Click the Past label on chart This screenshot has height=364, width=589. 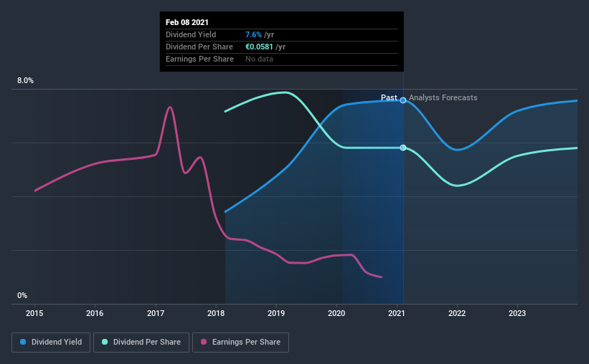pyautogui.click(x=389, y=97)
